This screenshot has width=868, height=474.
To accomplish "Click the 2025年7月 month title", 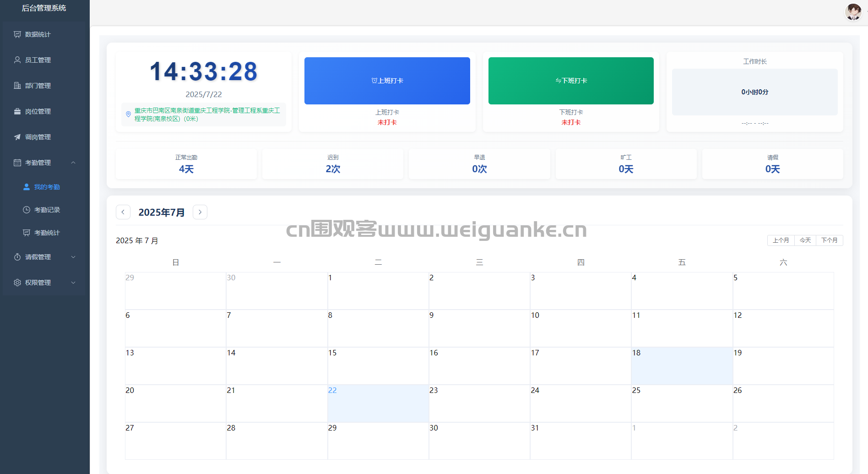I will (x=162, y=212).
